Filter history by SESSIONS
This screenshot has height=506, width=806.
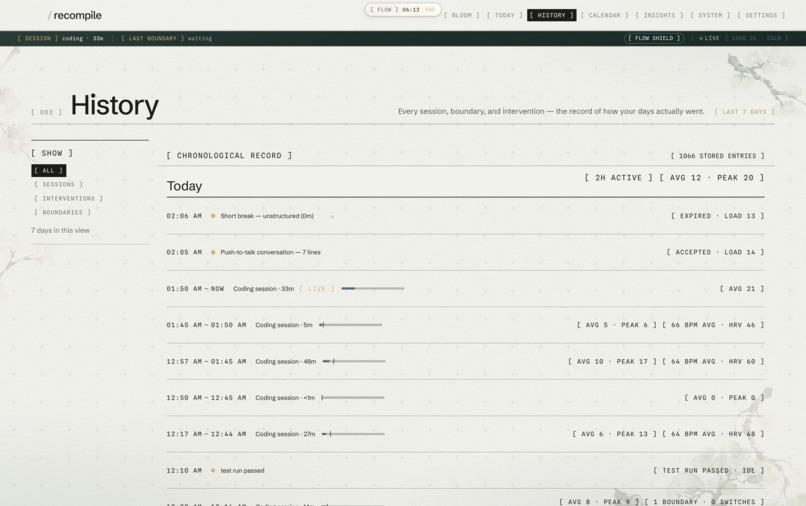pyautogui.click(x=59, y=184)
